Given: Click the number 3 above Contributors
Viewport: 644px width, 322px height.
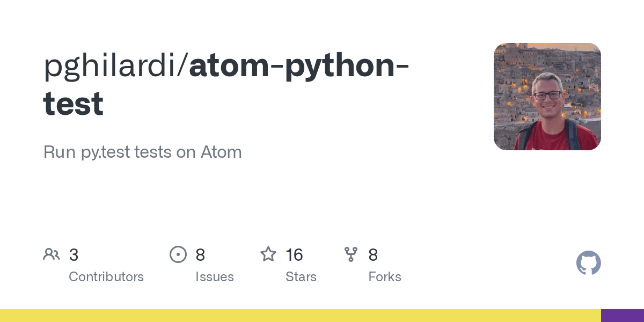Looking at the screenshot, I should (x=74, y=255).
